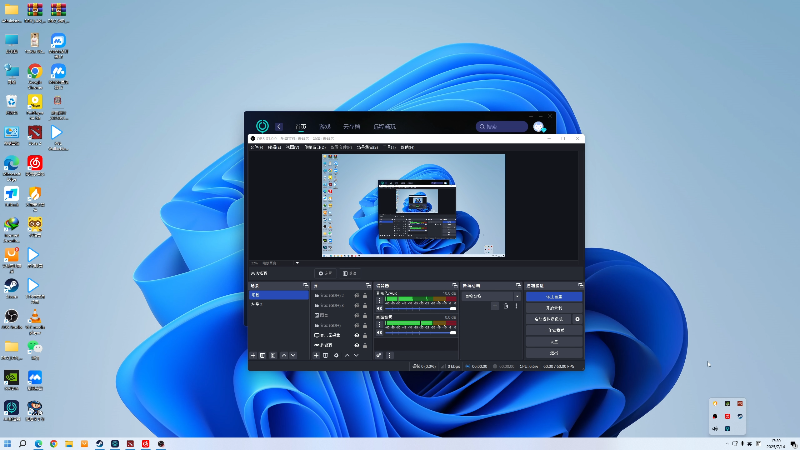Click Exit button in Controls dock
The image size is (800, 450).
coord(554,353)
